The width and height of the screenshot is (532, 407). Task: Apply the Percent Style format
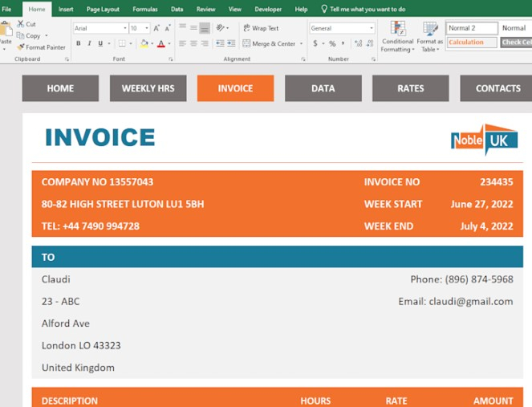[x=332, y=44]
